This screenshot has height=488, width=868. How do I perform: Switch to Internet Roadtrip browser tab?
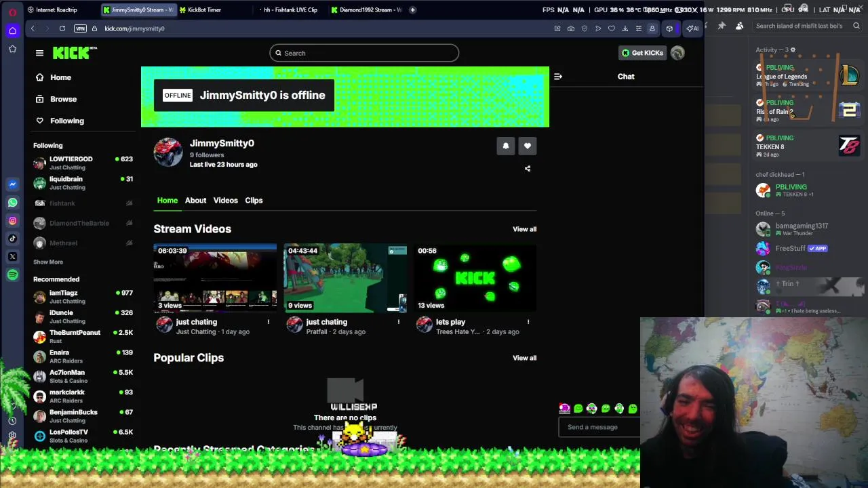pos(57,10)
